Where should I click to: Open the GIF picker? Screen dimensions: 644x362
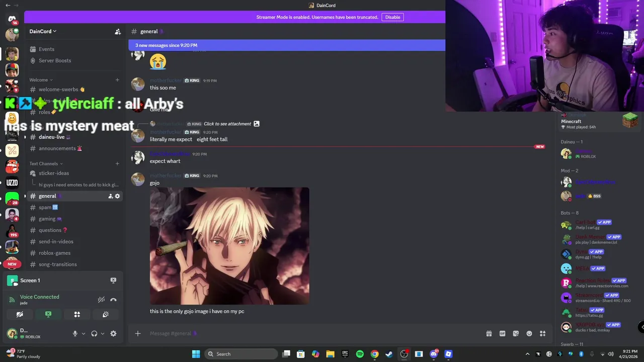tap(502, 333)
